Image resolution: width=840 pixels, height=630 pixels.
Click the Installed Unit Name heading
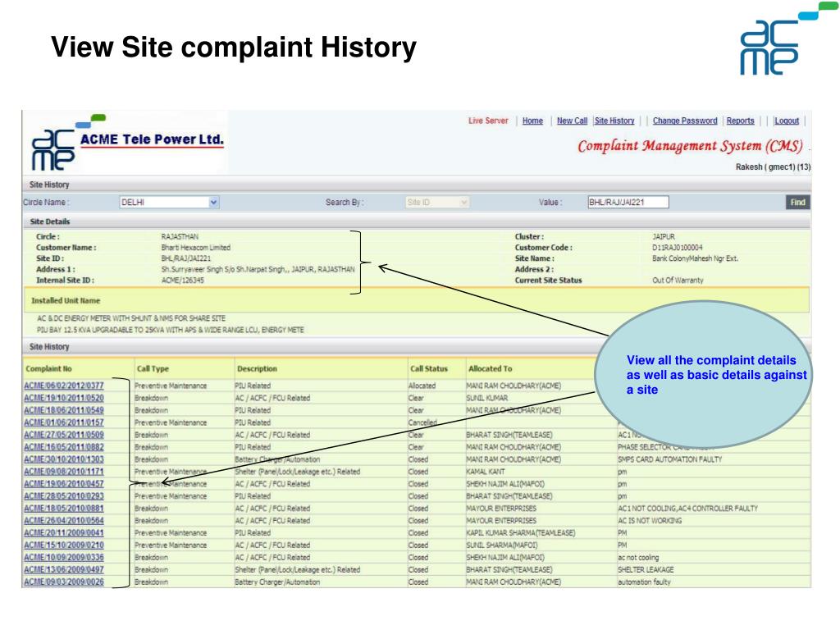tap(66, 301)
